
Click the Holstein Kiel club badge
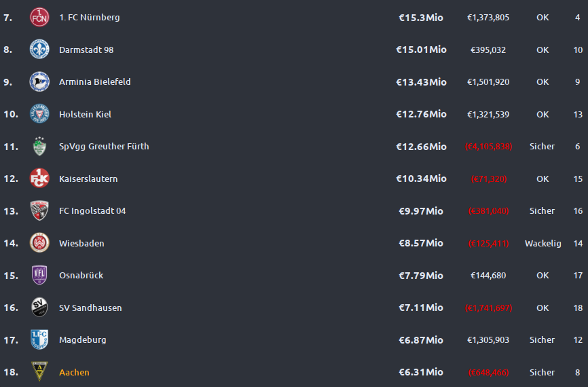tap(39, 114)
